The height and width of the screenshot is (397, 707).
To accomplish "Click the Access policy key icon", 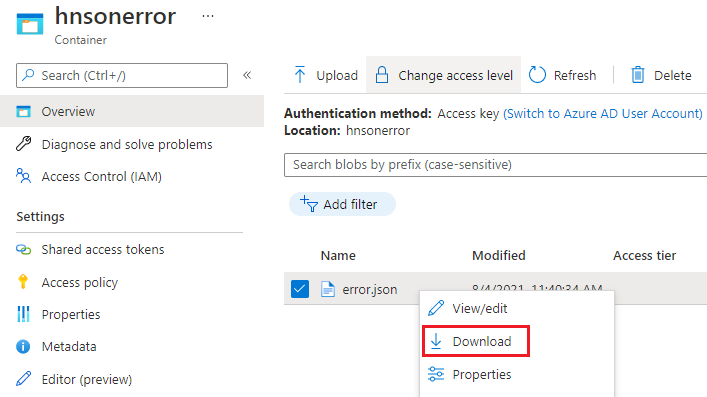I will tap(23, 282).
